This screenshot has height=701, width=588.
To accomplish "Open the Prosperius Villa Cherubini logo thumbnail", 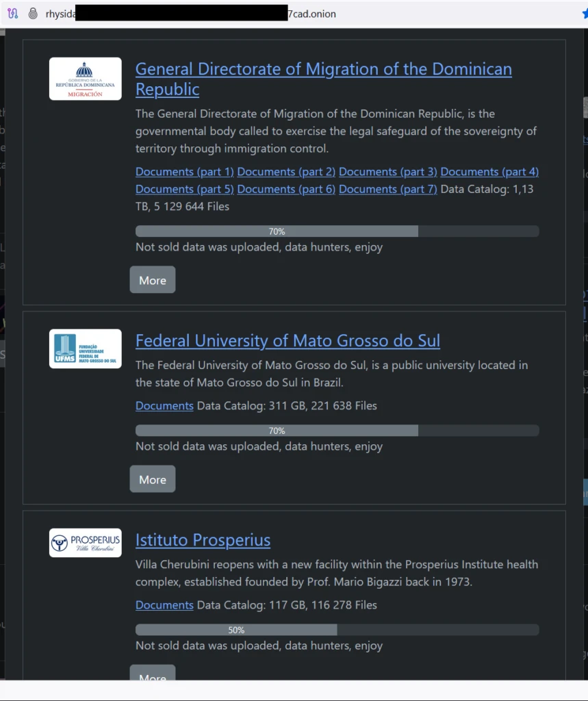I will tap(85, 543).
